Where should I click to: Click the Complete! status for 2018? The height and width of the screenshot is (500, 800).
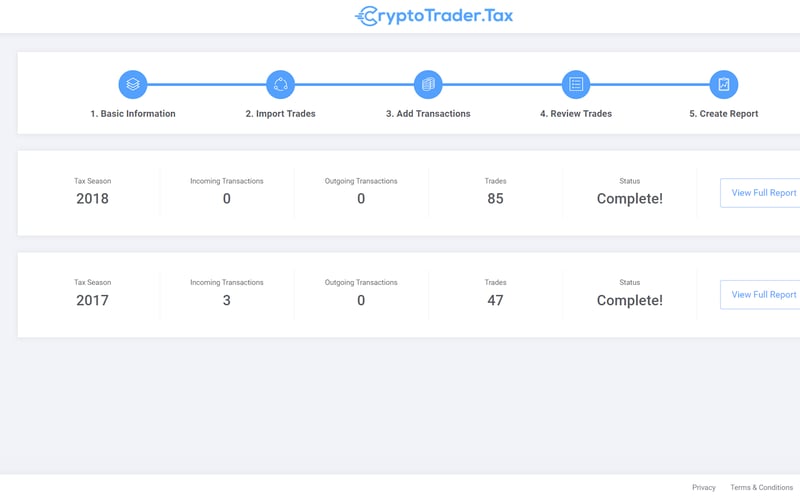(630, 198)
